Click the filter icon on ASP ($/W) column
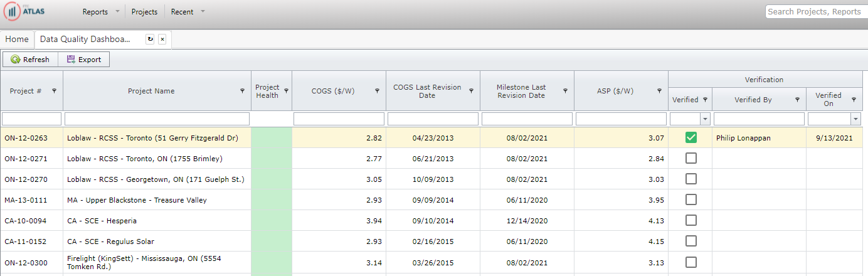The height and width of the screenshot is (276, 868). click(x=659, y=91)
